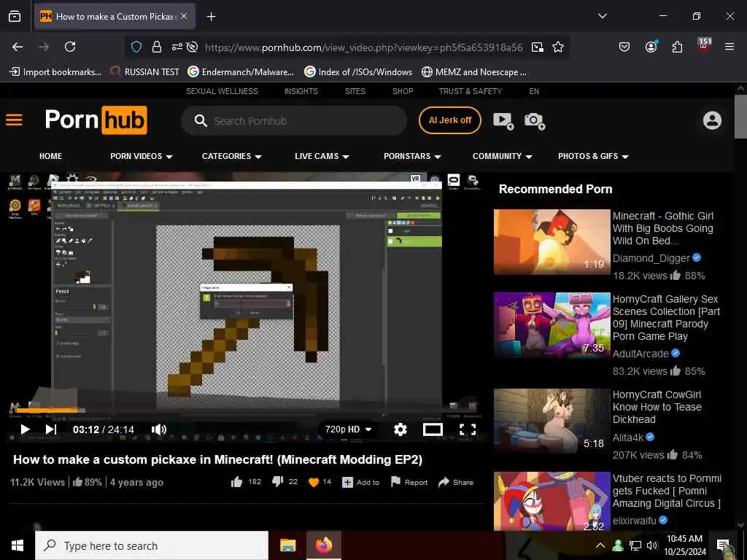The width and height of the screenshot is (747, 560).
Task: Skip to the next video
Action: coord(51,429)
